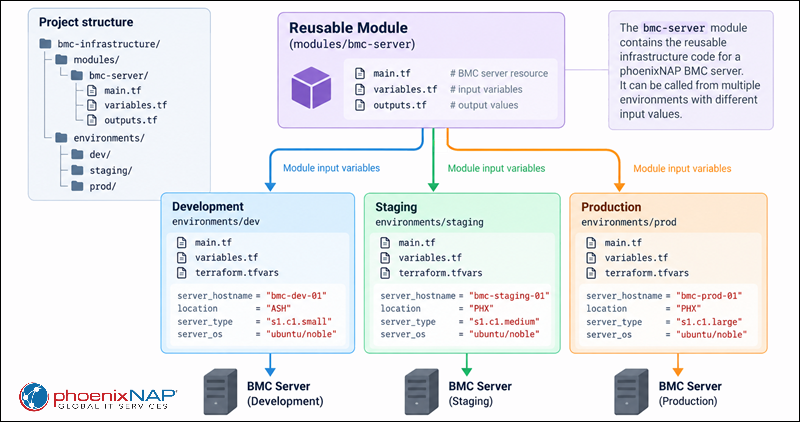Click the purple cube module icon
This screenshot has width=800, height=422.
(x=311, y=87)
